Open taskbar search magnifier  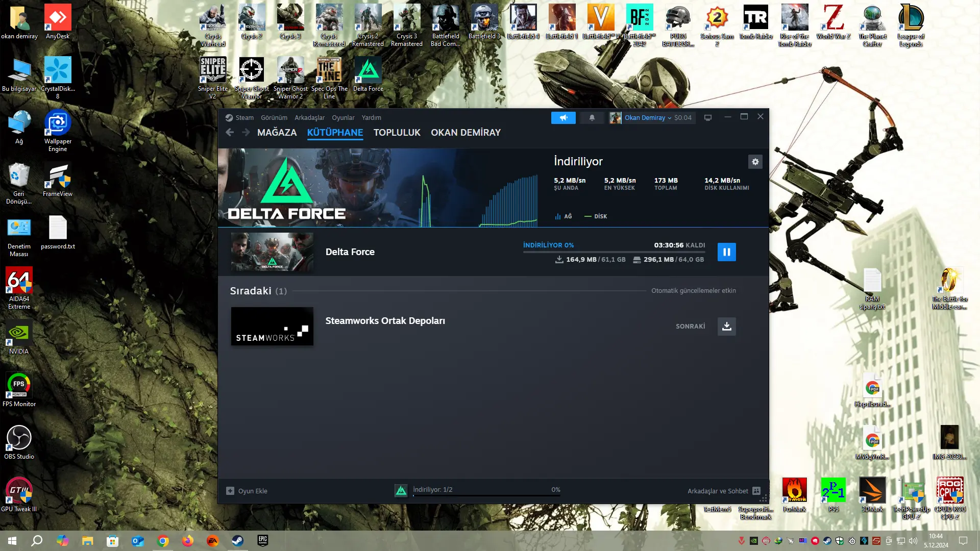[37, 541]
